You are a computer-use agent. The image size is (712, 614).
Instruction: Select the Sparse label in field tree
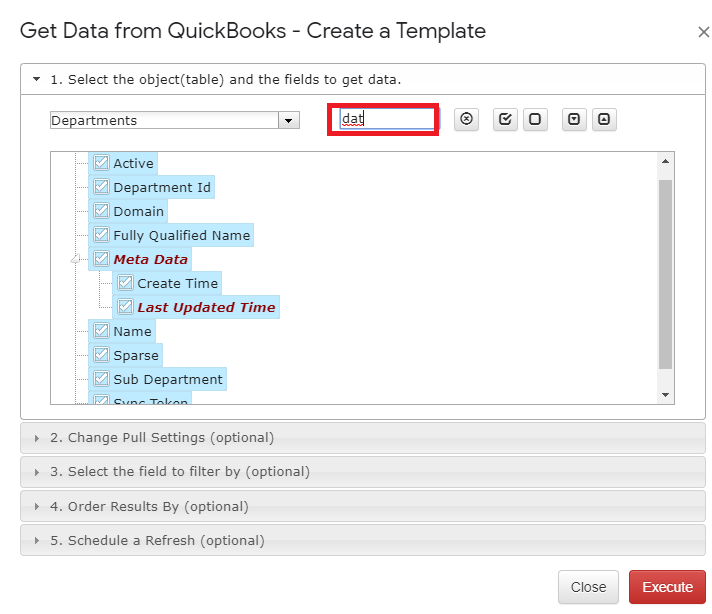point(136,356)
